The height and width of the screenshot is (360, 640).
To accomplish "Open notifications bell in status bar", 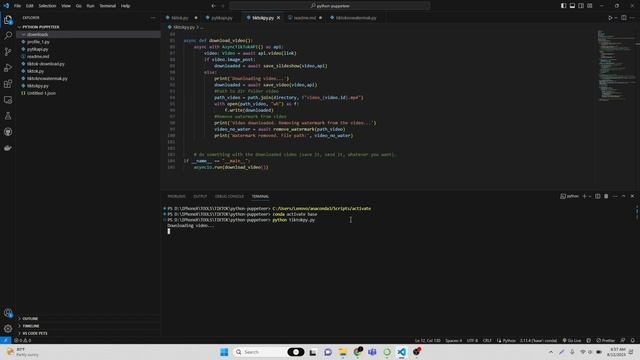I will pos(633,340).
